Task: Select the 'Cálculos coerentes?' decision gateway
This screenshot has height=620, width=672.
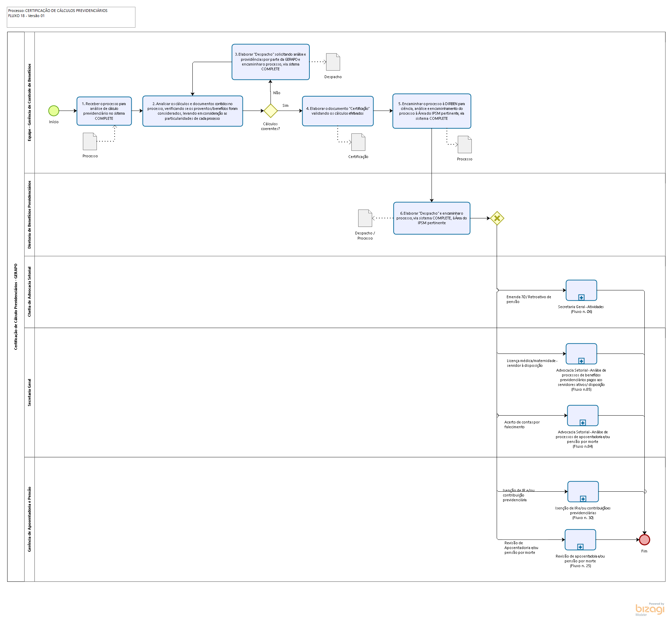Action: coord(271,111)
